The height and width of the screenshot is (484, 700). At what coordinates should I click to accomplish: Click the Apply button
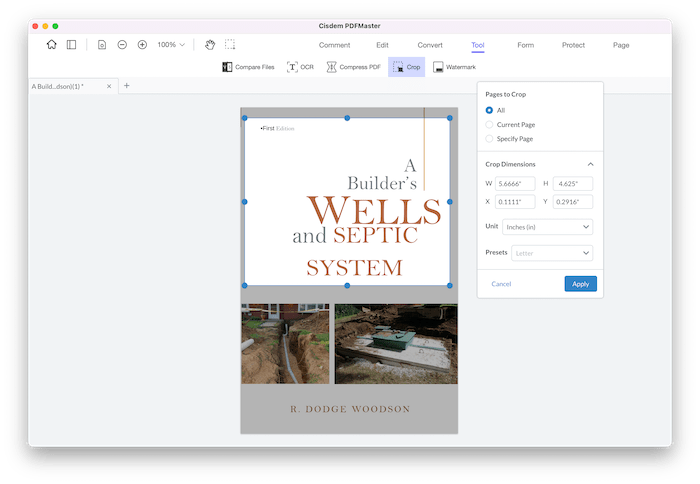coord(580,284)
